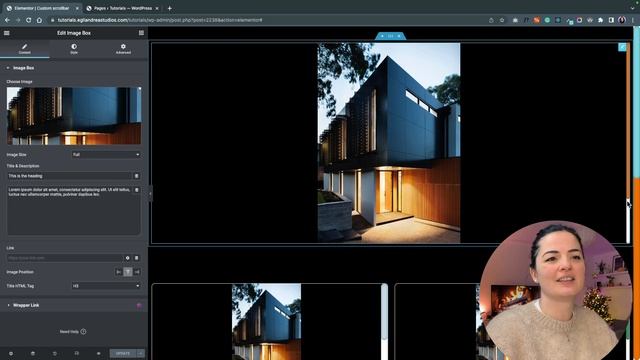Open the Title HTML Tag dropdown
Image resolution: width=640 pixels, height=360 pixels.
pos(106,286)
